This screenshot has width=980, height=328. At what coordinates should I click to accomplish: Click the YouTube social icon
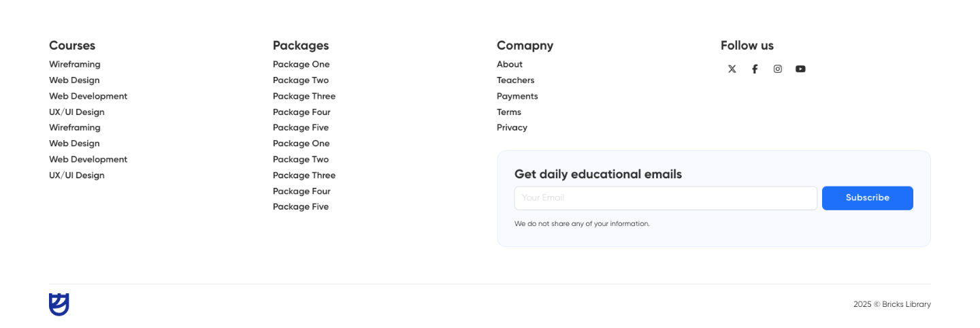800,69
